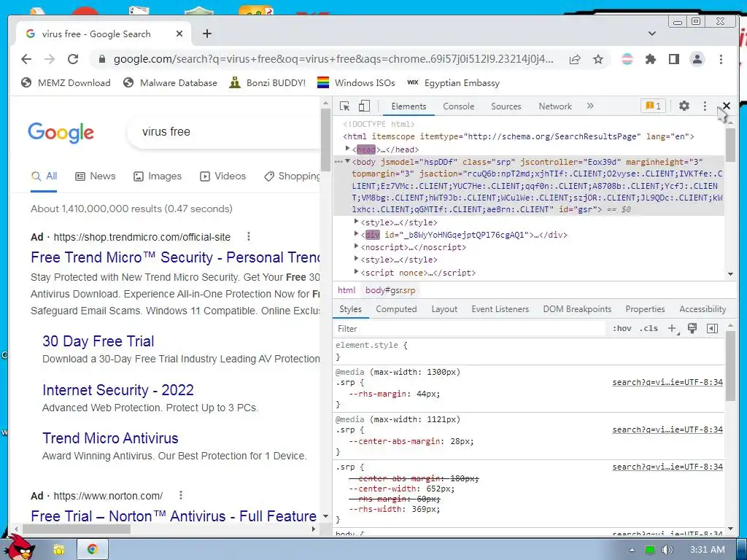The image size is (747, 560).
Task: Go back to the previous page
Action: tap(26, 59)
